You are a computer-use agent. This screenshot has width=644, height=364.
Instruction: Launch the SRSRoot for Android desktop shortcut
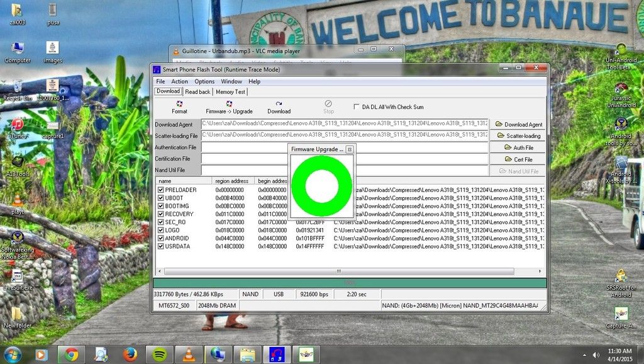[621, 282]
